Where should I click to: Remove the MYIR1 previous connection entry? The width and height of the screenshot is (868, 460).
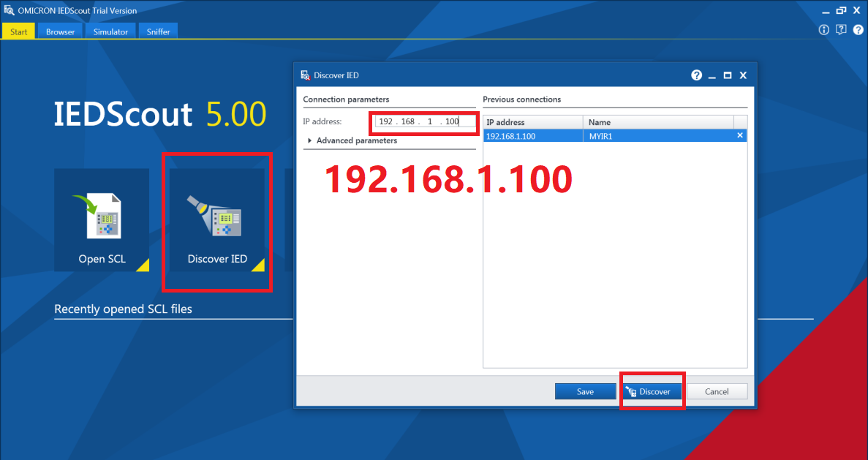coord(739,135)
